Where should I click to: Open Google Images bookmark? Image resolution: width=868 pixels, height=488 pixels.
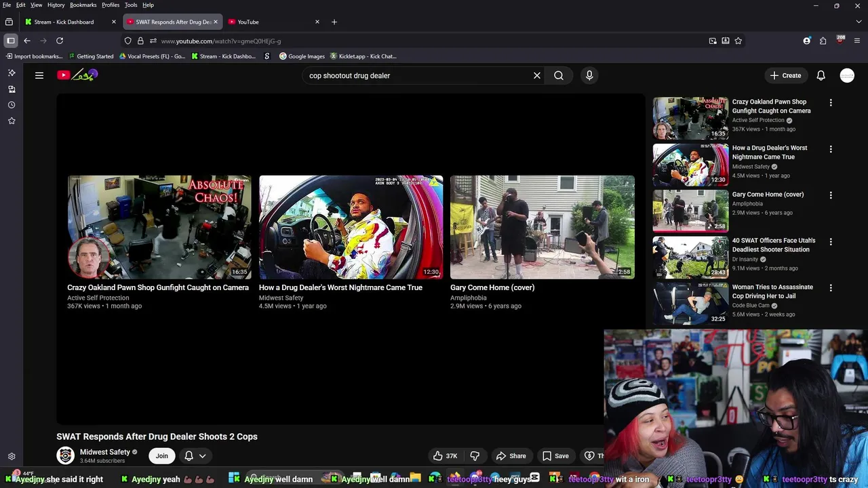302,56
